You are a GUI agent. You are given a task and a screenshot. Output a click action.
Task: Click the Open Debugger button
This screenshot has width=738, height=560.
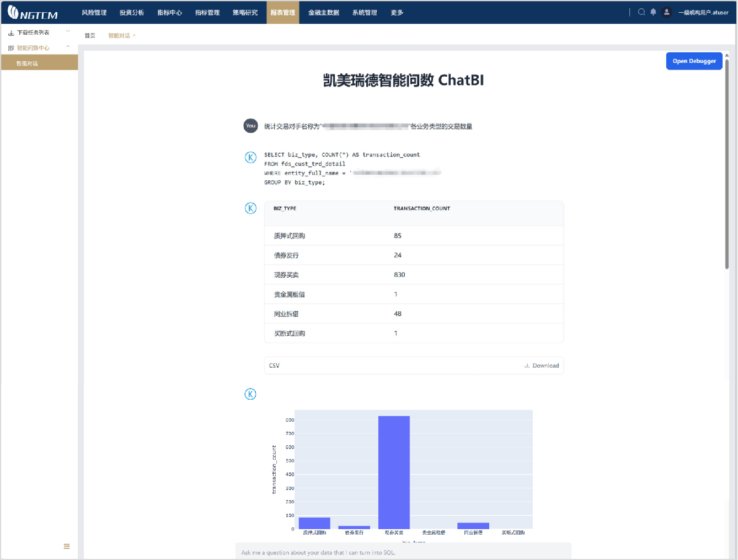point(694,61)
